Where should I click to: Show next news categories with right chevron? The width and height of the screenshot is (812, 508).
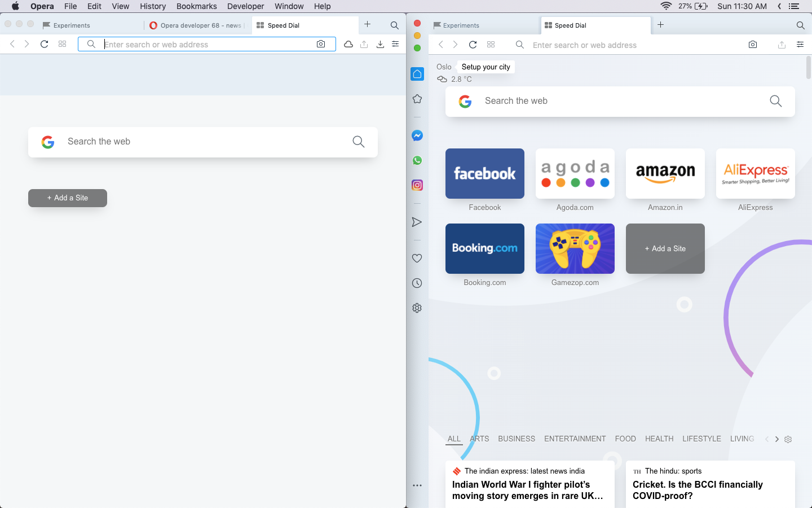coord(777,439)
